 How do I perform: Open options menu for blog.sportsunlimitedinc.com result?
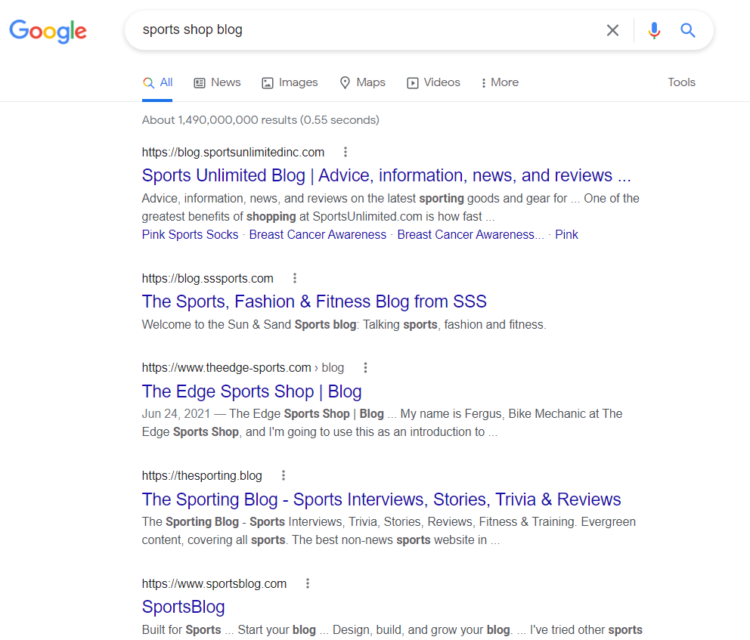click(x=345, y=152)
